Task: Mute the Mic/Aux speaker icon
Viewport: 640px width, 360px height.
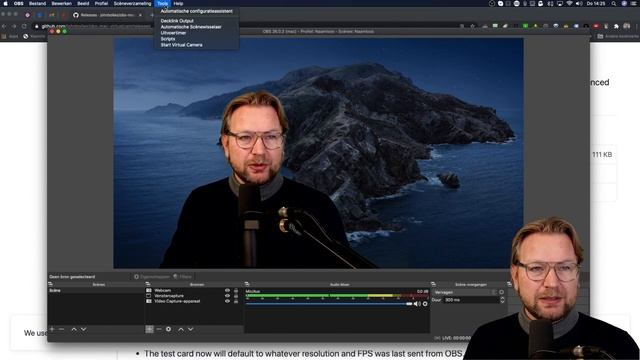Action: click(x=417, y=304)
